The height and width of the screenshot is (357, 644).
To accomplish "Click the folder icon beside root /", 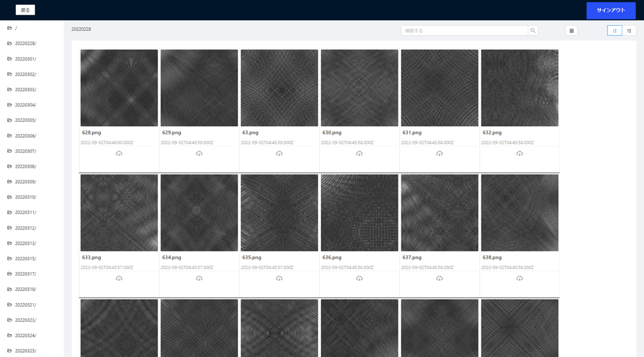I will pos(9,28).
